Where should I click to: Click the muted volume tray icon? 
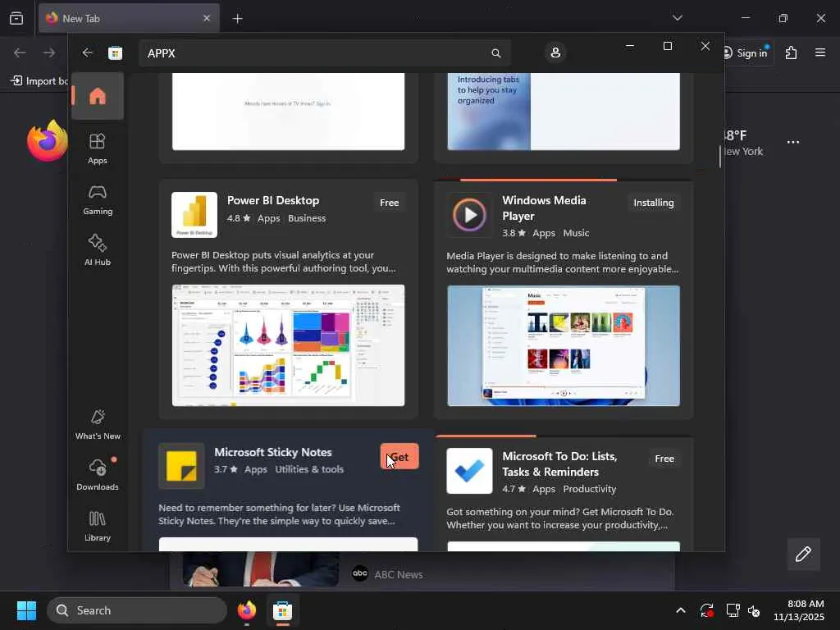click(755, 610)
